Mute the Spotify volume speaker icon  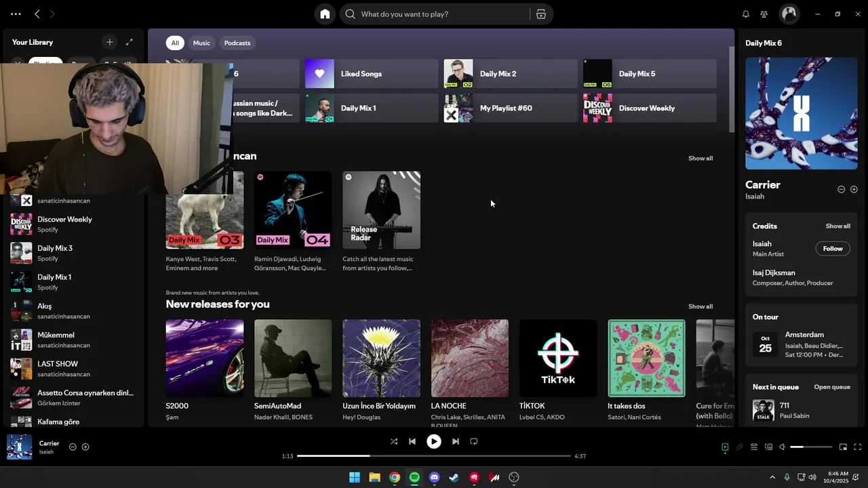click(783, 447)
